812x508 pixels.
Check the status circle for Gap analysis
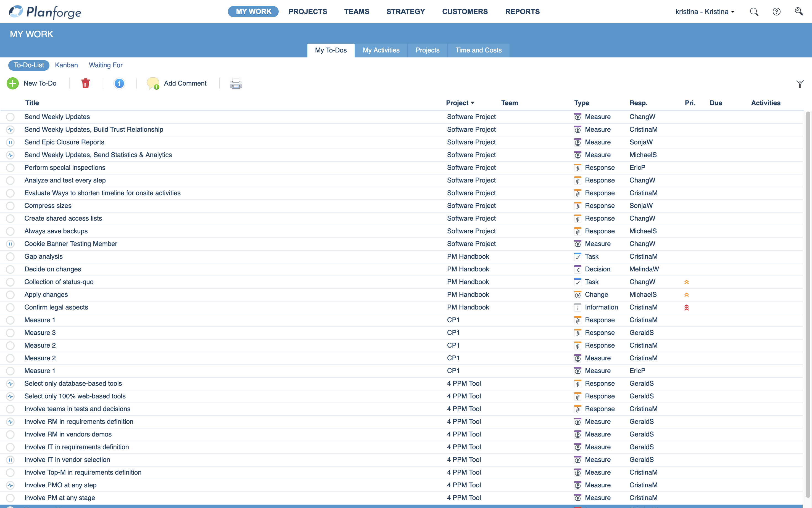pyautogui.click(x=10, y=257)
